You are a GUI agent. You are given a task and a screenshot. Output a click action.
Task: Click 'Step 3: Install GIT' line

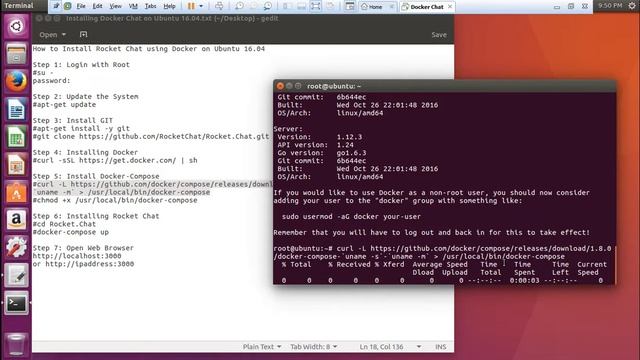click(x=72, y=120)
